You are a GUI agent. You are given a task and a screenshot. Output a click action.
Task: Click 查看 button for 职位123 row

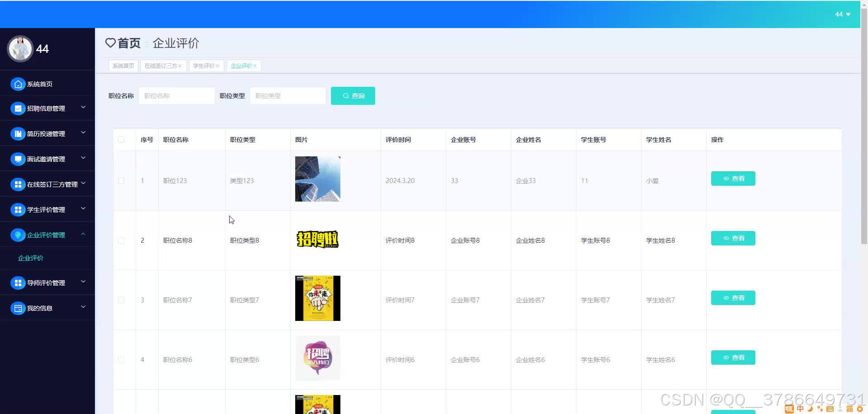tap(733, 179)
